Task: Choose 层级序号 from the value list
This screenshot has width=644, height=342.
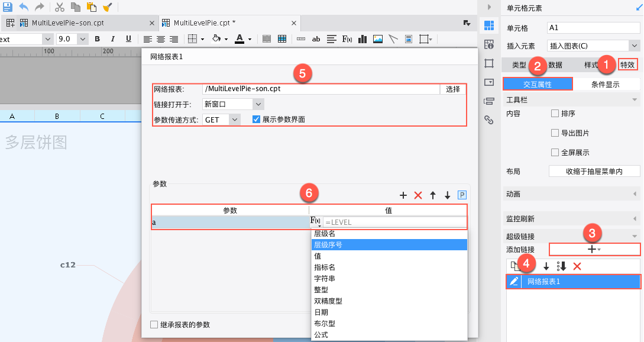Action: tap(389, 244)
